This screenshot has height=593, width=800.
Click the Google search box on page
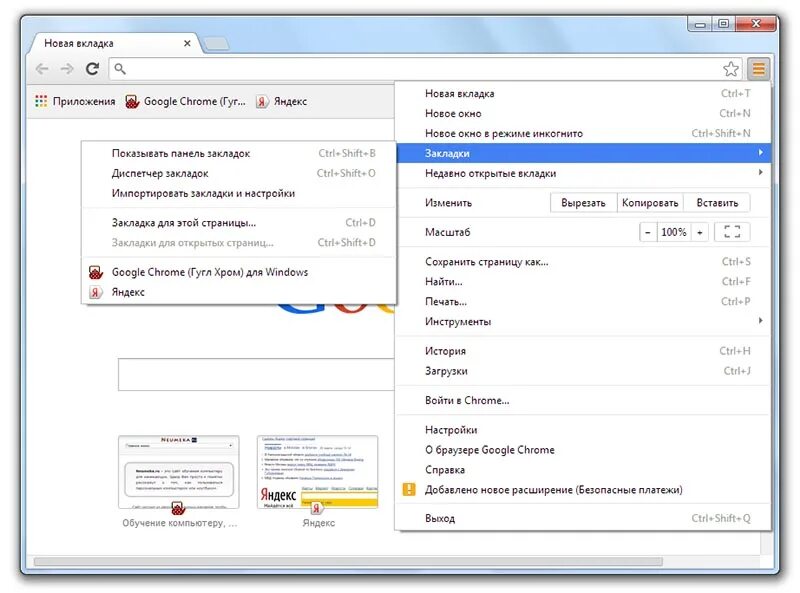tap(256, 374)
